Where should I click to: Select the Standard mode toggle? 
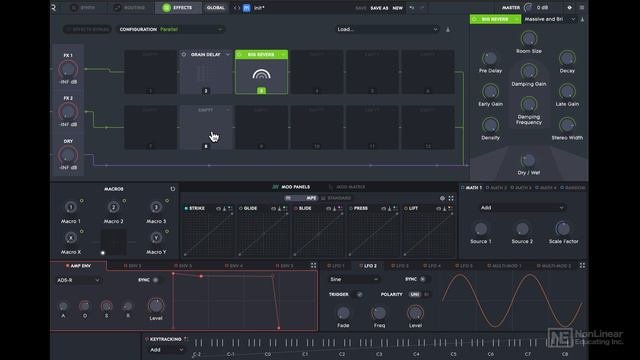tap(336, 198)
